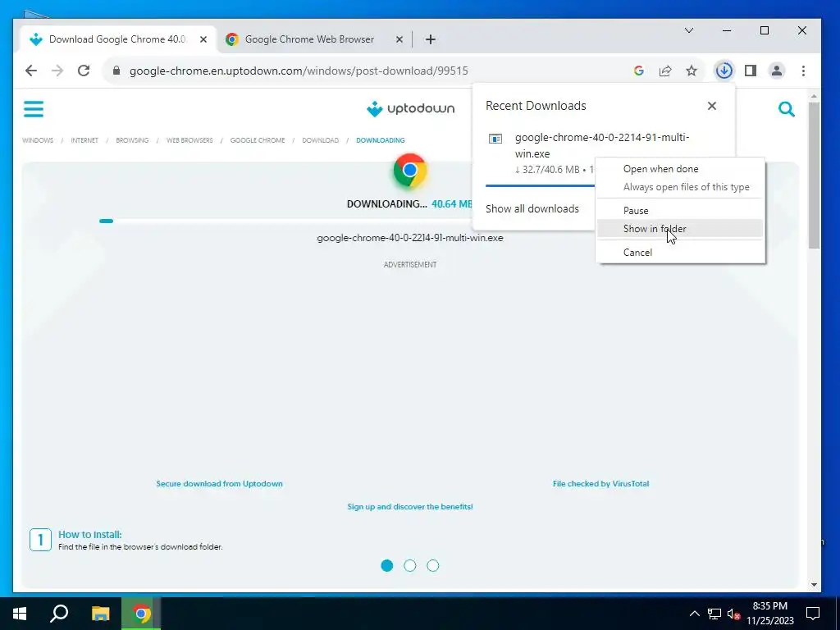Click the step 1 number box

point(40,540)
